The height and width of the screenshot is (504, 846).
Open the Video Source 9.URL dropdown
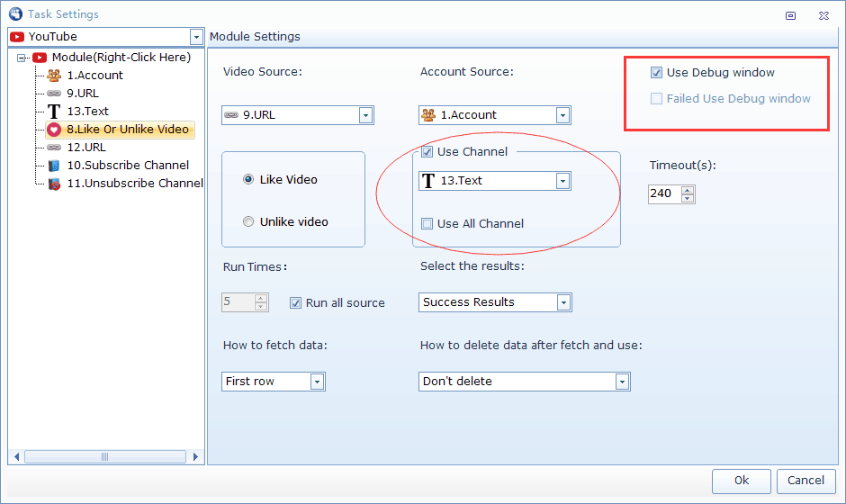tap(365, 115)
